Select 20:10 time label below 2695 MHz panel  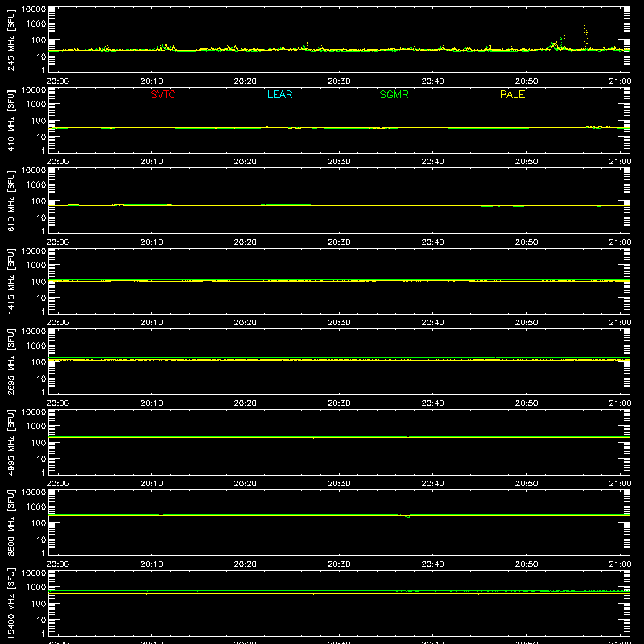151,403
